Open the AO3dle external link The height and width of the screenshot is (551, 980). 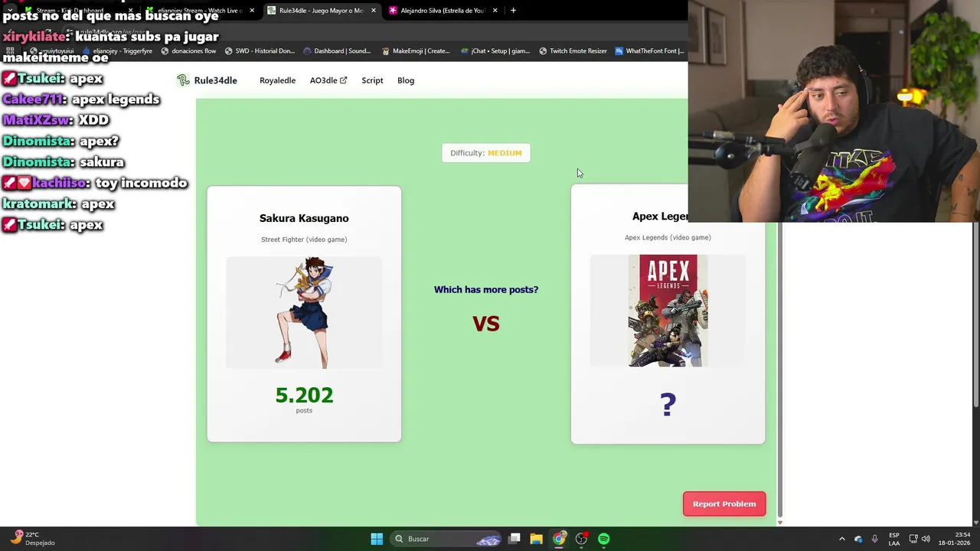(328, 80)
